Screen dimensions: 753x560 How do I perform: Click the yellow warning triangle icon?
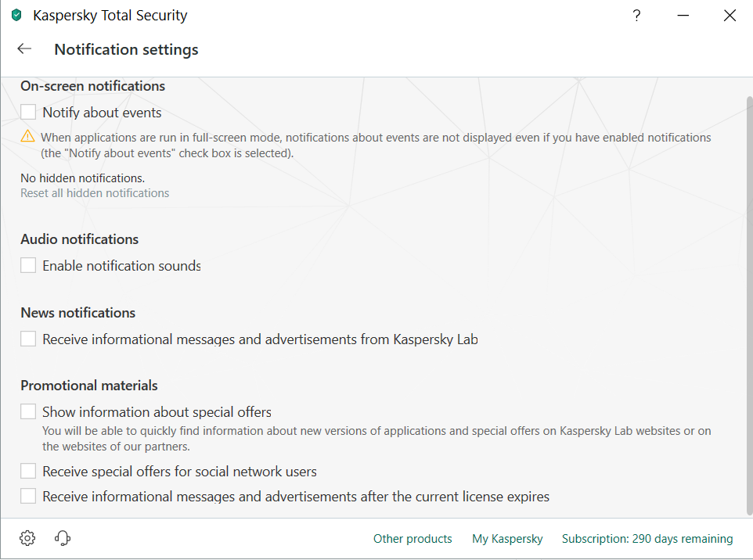[x=28, y=137]
